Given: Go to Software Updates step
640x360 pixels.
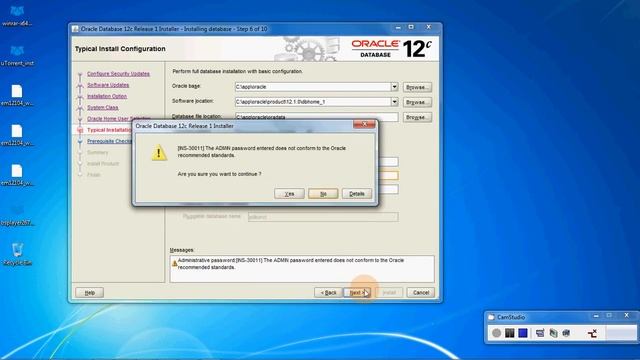Looking at the screenshot, I should point(108,85).
